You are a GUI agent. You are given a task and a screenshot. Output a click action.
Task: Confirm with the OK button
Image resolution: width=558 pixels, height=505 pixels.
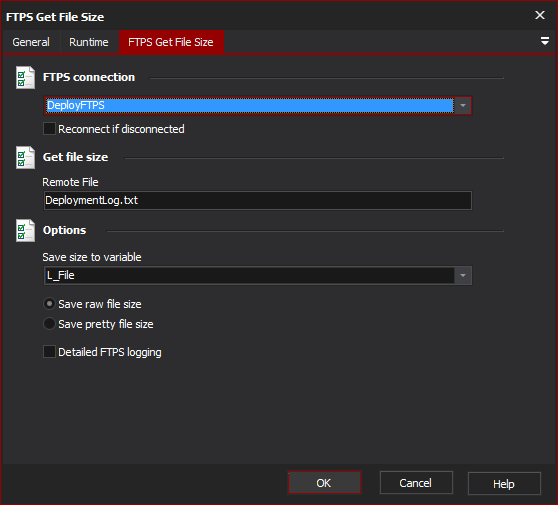[324, 483]
